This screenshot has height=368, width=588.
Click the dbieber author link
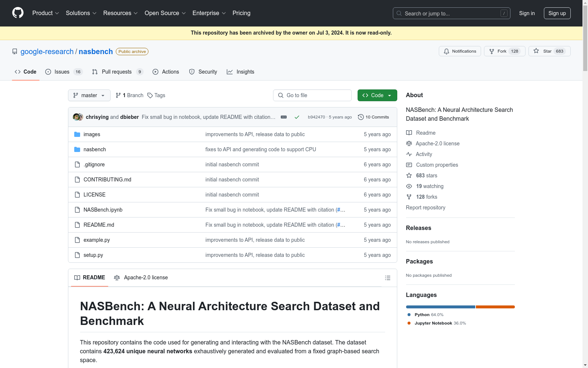coord(129,117)
